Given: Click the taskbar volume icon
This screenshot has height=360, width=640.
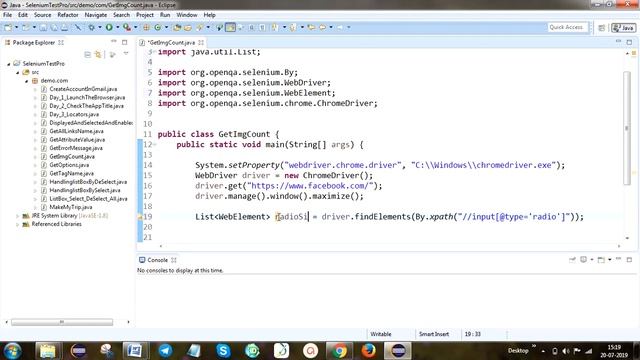Looking at the screenshot, I should pyautogui.click(x=566, y=351).
